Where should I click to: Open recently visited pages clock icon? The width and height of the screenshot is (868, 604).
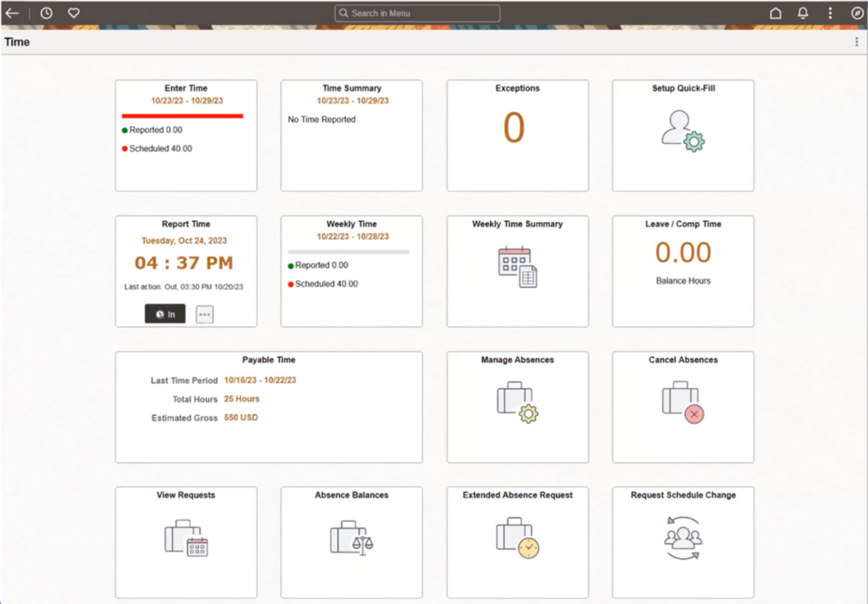[x=46, y=13]
